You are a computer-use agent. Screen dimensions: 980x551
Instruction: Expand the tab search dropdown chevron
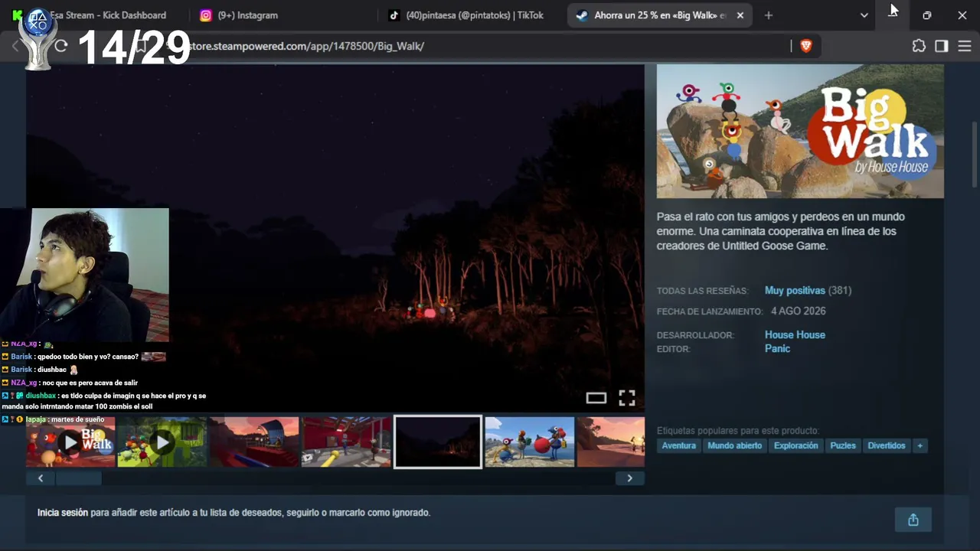click(864, 15)
